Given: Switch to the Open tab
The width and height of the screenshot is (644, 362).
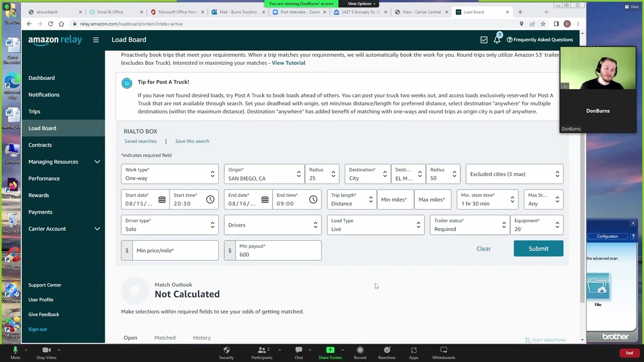Looking at the screenshot, I should [130, 338].
